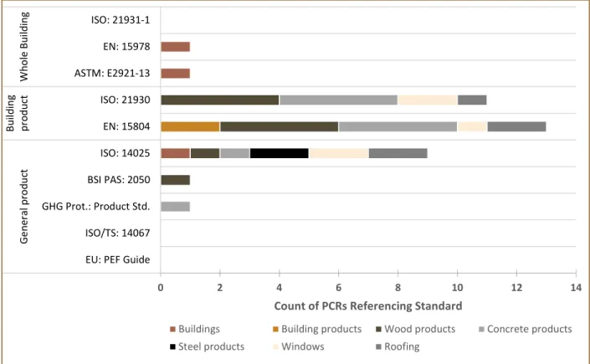Click the Roofing legend swatch
This screenshot has width=590, height=364.
(x=378, y=346)
